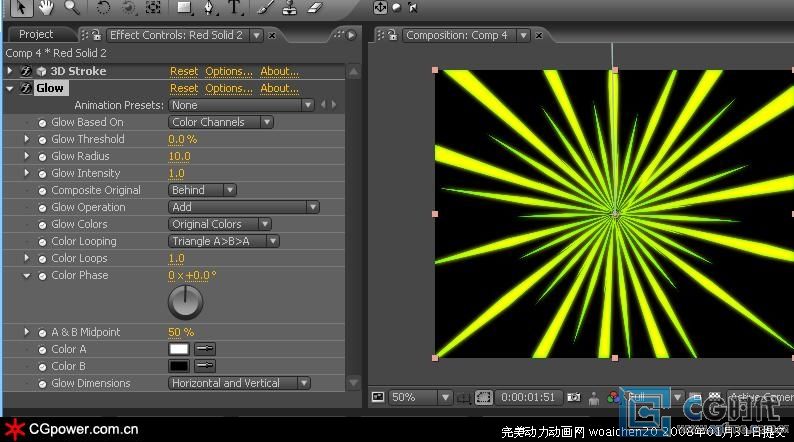Click the snapshot camera icon
Viewport: 794px width, 442px height.
click(x=576, y=398)
